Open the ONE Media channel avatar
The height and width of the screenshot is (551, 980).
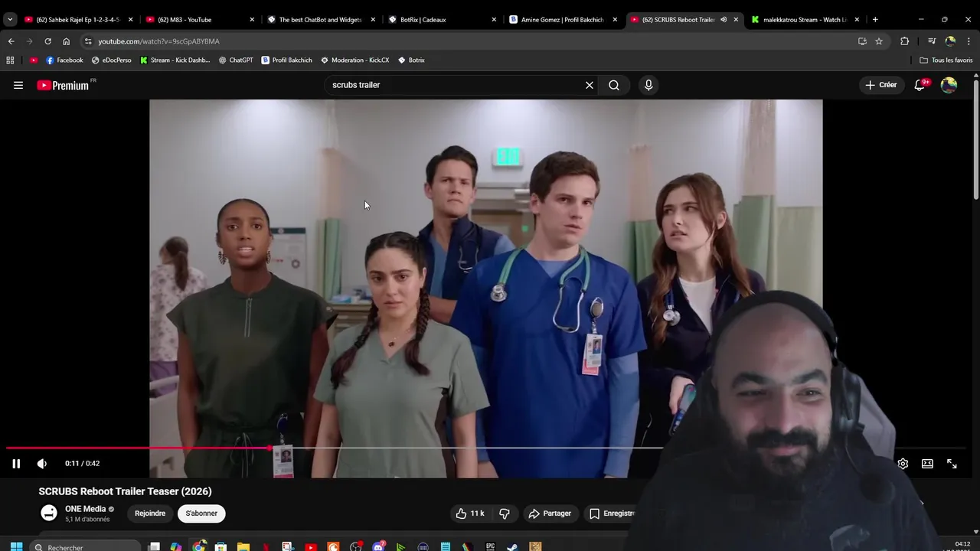coord(49,514)
